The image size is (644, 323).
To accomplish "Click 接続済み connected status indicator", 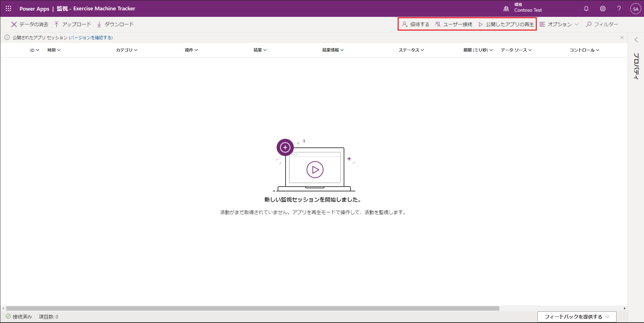I will point(19,317).
